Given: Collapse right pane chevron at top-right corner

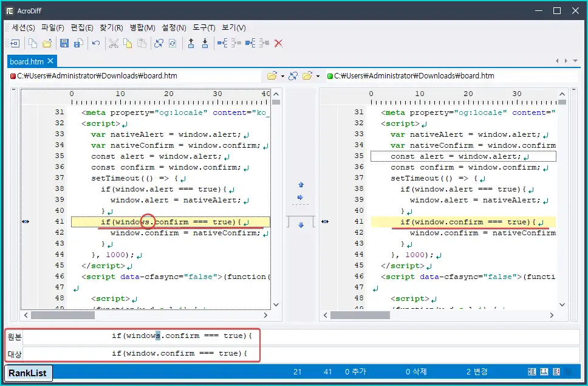Looking at the screenshot, I should [573, 89].
